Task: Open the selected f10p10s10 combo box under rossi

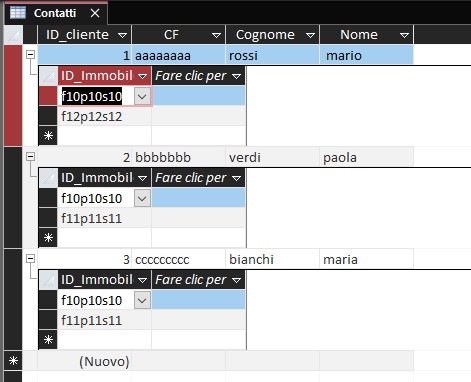Action: tap(142, 97)
